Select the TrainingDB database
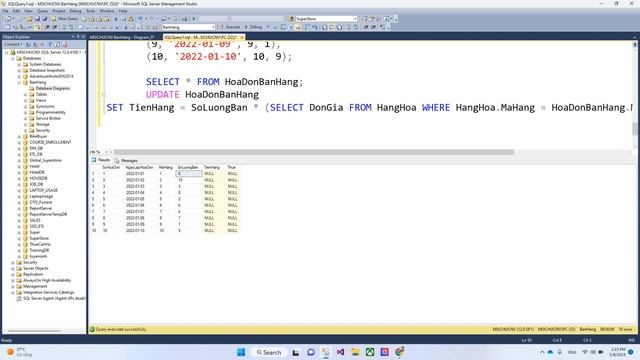 click(x=39, y=250)
